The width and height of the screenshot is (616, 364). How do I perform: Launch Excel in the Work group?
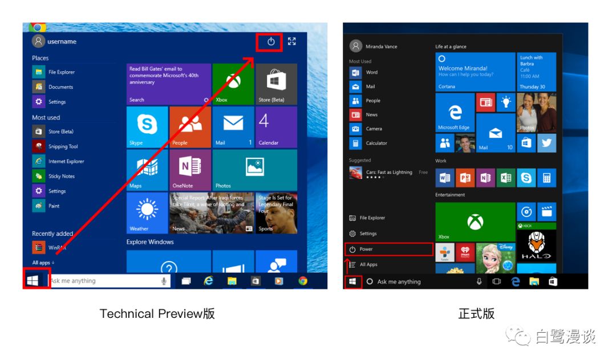[505, 178]
